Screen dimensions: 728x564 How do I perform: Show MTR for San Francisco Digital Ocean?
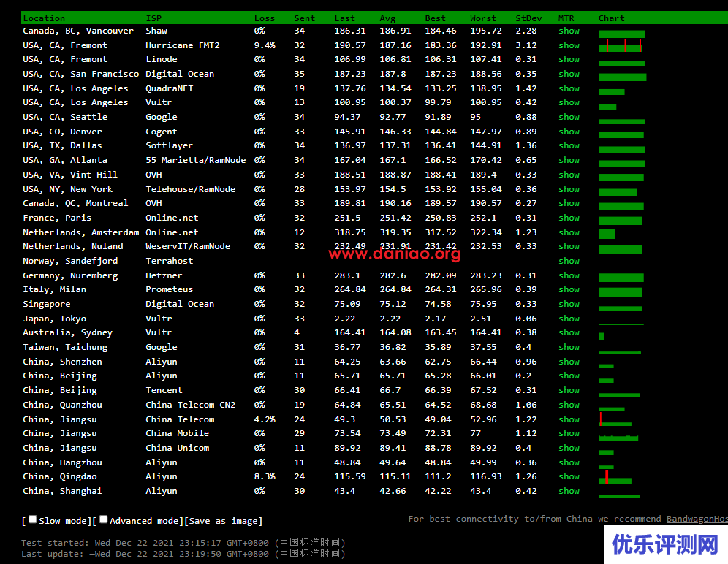point(569,74)
